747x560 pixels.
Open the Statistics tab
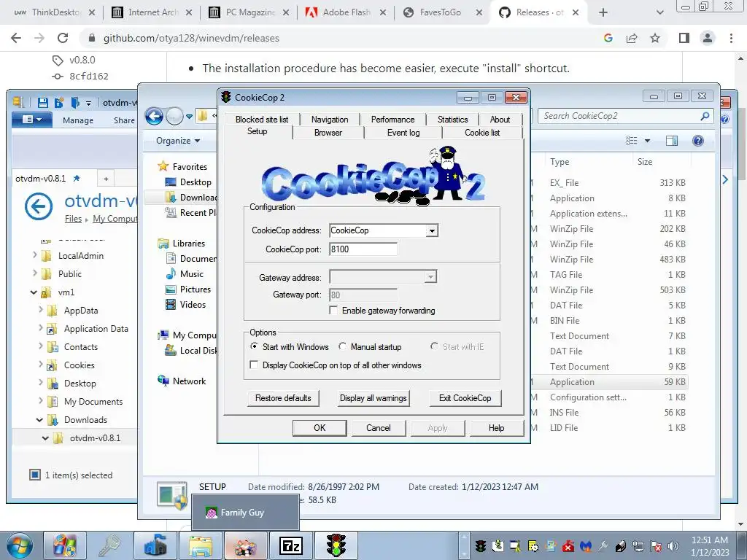[x=452, y=119]
